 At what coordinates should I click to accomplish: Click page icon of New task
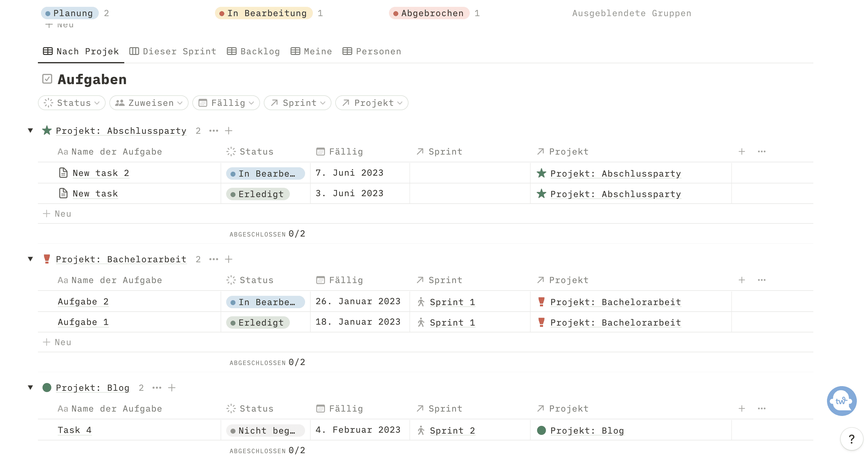(x=63, y=193)
